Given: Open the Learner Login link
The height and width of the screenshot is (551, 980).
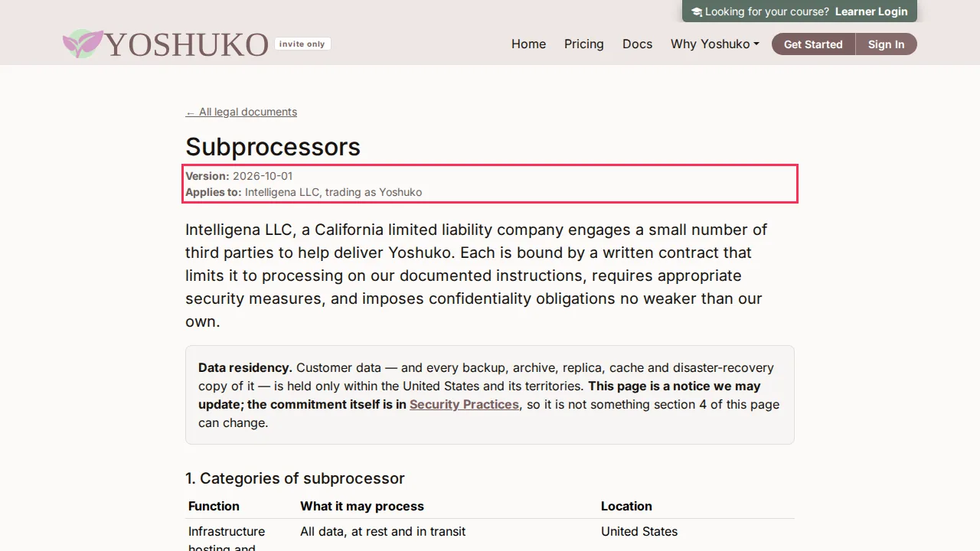Looking at the screenshot, I should pos(871,11).
